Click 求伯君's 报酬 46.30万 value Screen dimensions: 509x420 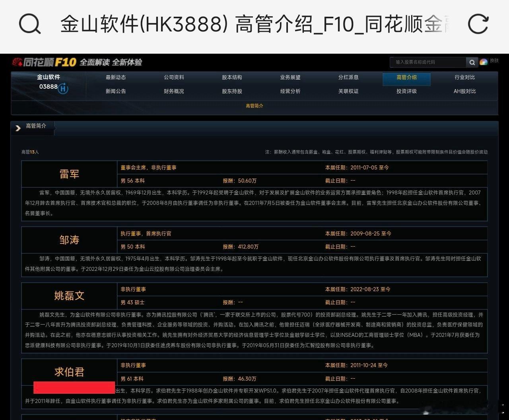click(x=239, y=379)
